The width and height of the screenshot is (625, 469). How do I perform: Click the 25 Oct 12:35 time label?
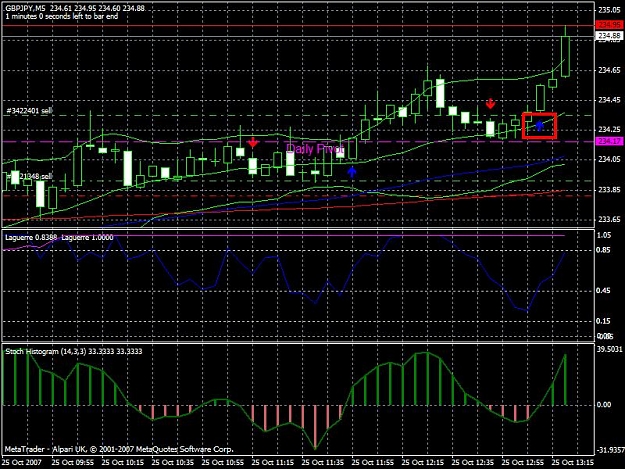click(473, 462)
